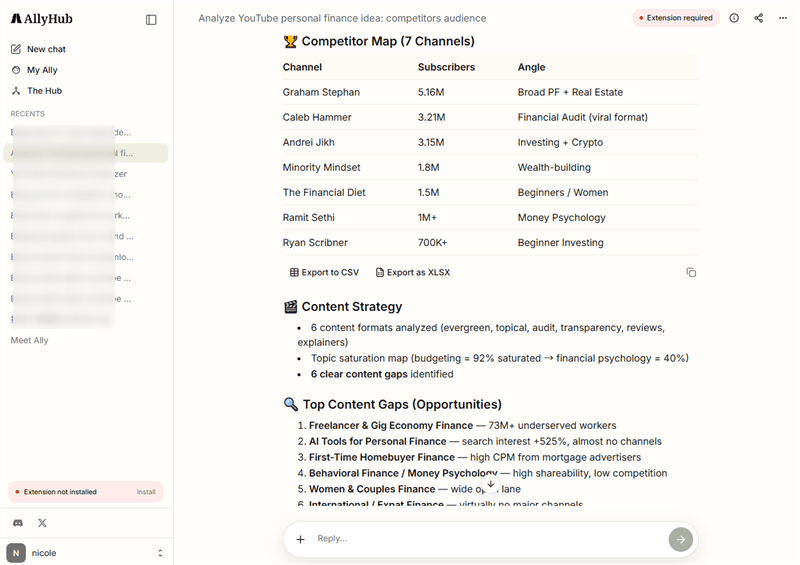
Task: Open the chat info icon
Action: click(x=734, y=18)
